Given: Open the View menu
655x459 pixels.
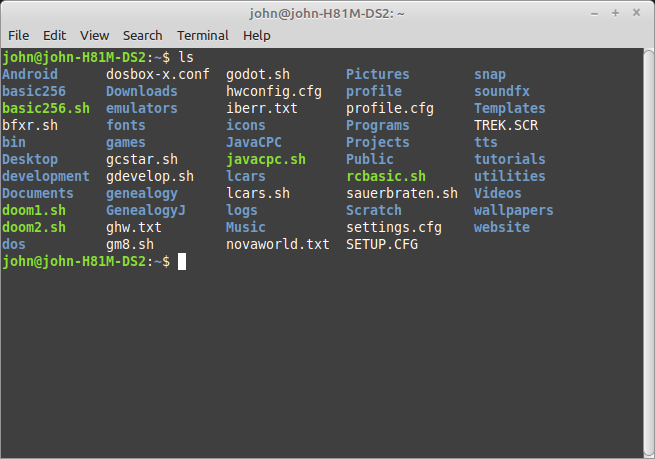Looking at the screenshot, I should 94,35.
